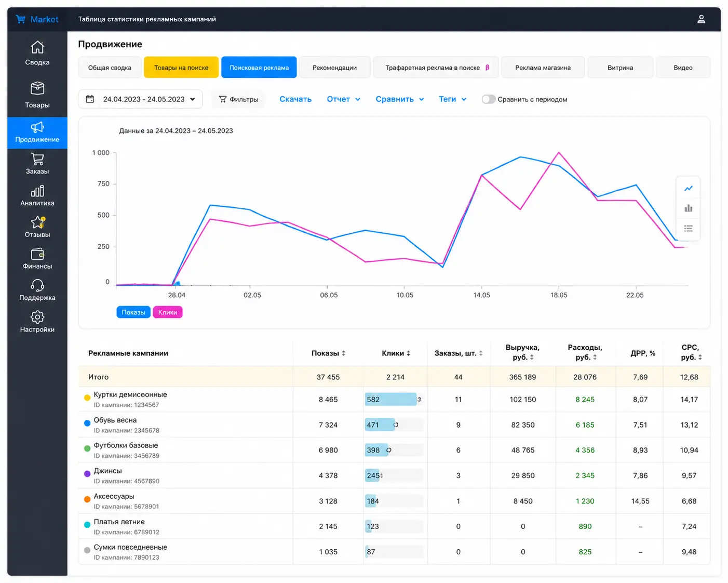Click the Итого total row label
Image resolution: width=728 pixels, height=583 pixels.
point(98,377)
